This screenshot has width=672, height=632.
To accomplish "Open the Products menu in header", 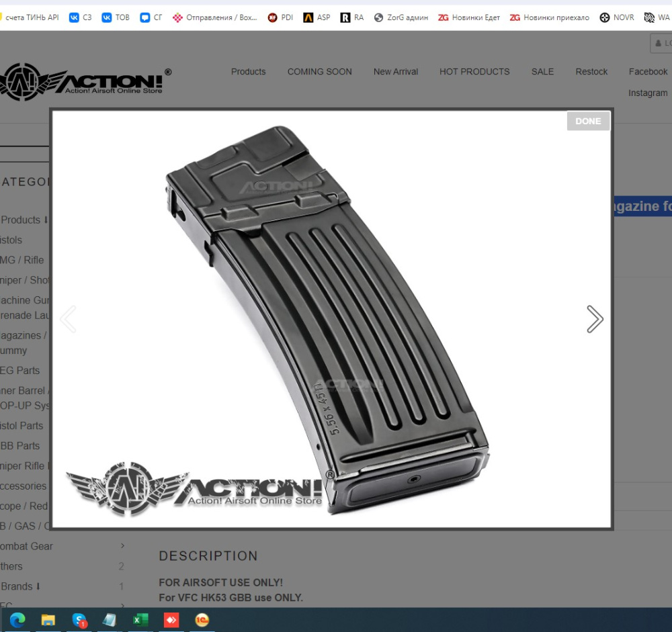I will 249,72.
